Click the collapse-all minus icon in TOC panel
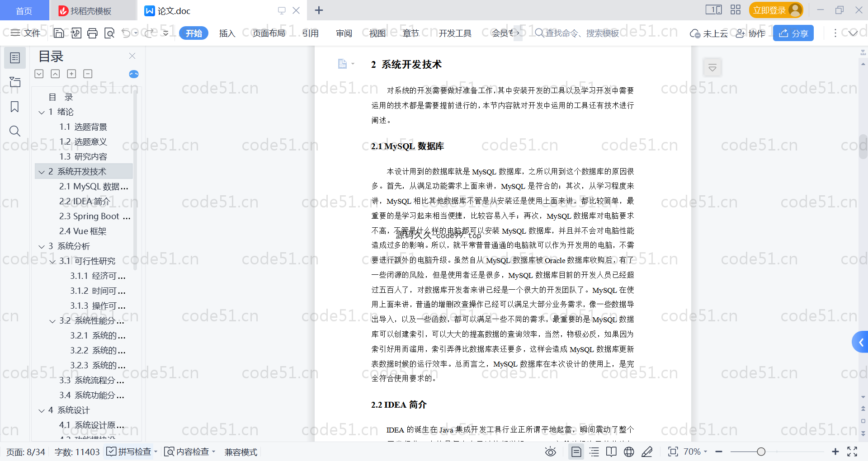 tap(88, 74)
